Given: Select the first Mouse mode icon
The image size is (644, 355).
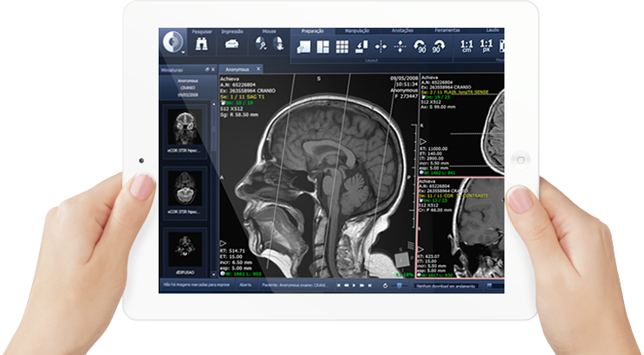Looking at the screenshot, I should 261,43.
